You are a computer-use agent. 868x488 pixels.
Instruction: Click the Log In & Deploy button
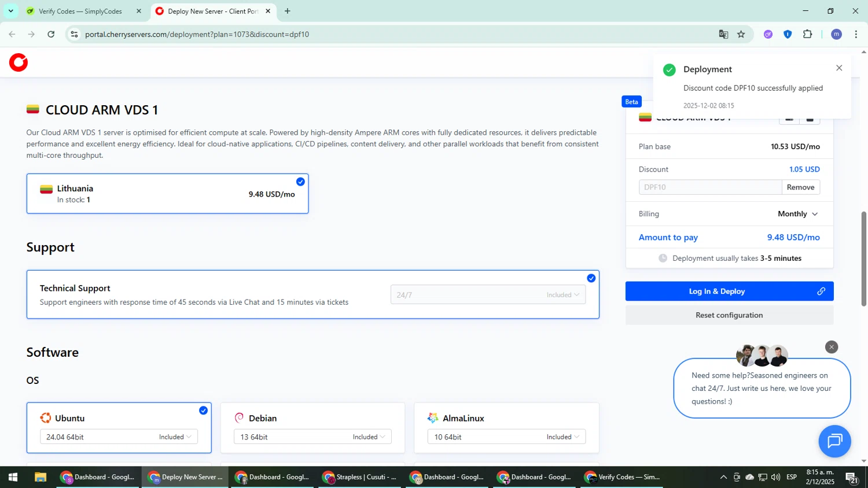point(729,291)
